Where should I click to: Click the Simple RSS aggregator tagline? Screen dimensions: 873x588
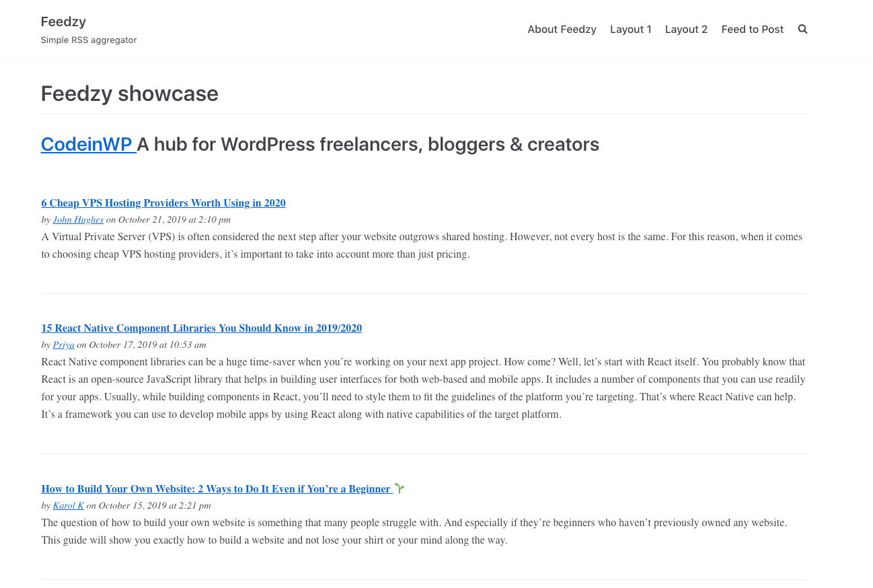tap(89, 40)
